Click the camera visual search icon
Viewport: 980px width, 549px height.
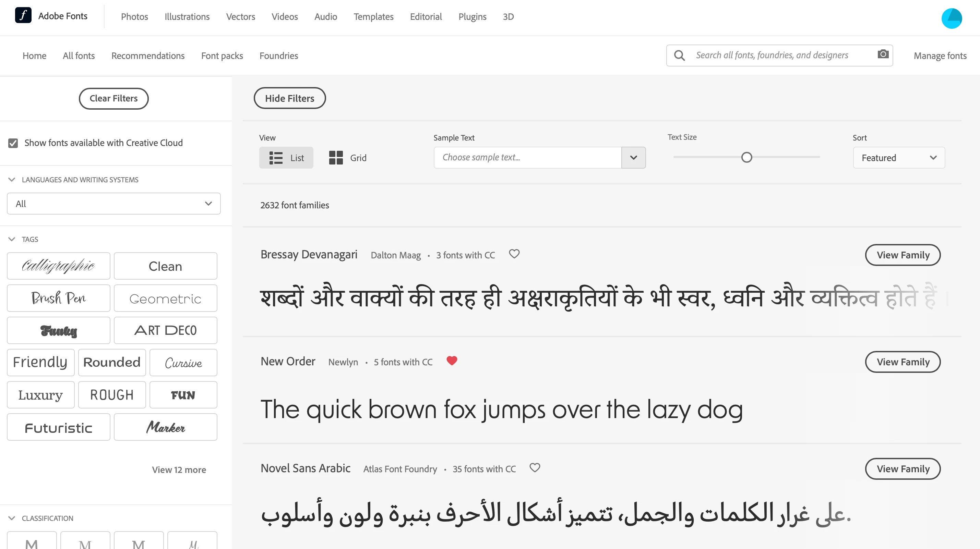[883, 54]
